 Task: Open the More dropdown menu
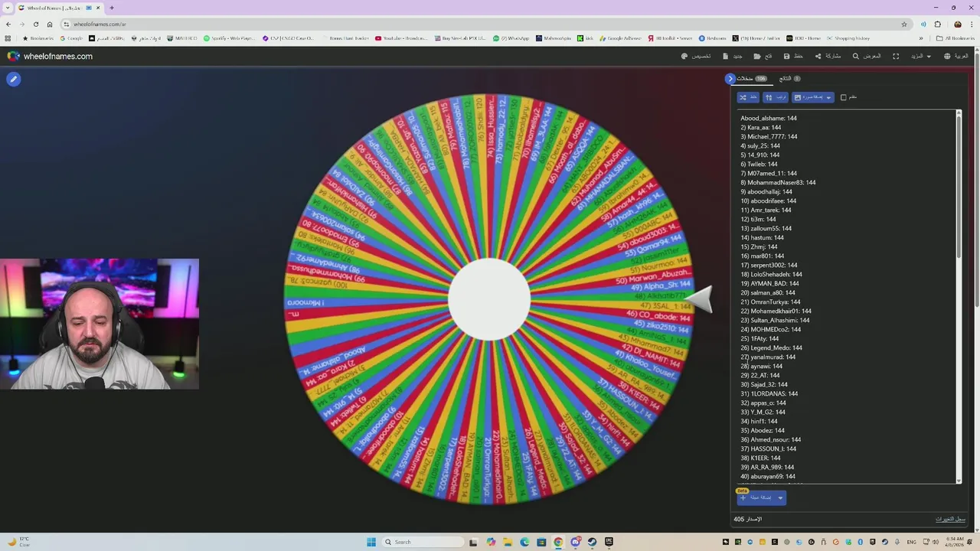point(921,56)
